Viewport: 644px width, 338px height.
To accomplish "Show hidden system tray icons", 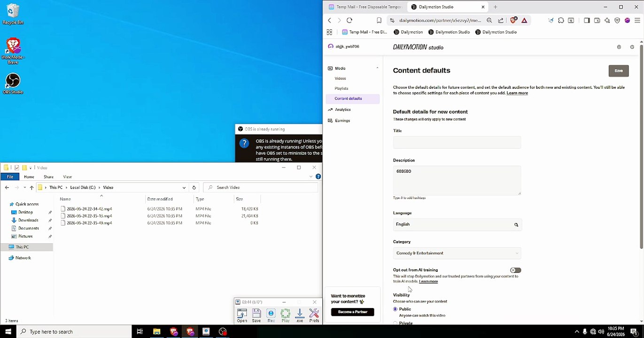I will pos(576,331).
